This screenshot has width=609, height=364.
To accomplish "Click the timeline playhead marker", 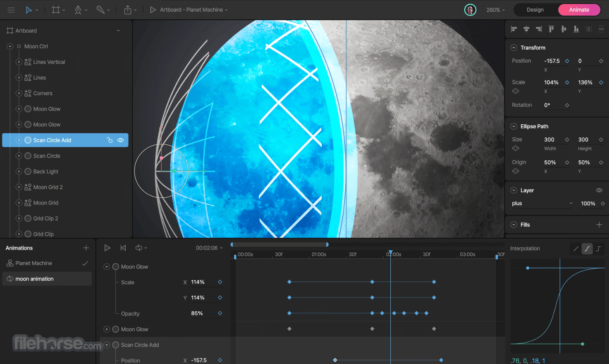I will (390, 253).
